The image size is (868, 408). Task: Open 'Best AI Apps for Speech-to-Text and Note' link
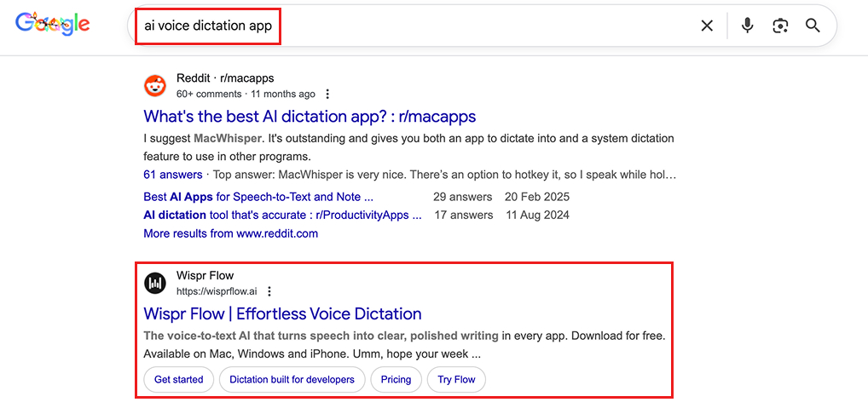point(259,197)
